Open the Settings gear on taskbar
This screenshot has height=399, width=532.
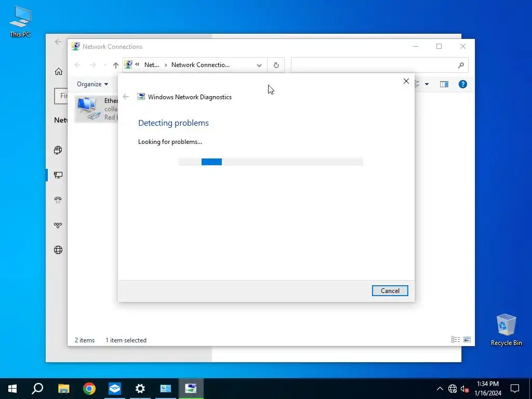click(x=140, y=389)
